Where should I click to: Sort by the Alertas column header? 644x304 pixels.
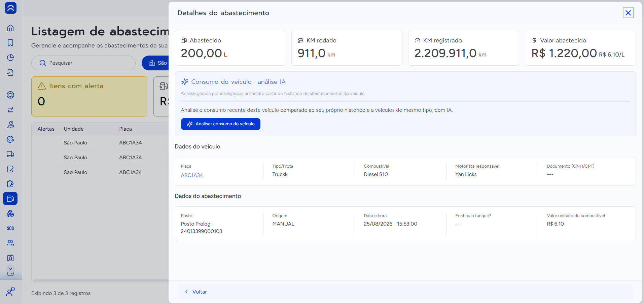pos(46,129)
